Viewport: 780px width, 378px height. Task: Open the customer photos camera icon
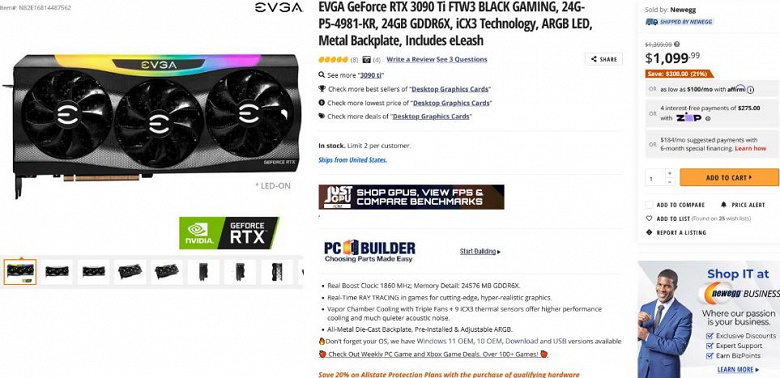coord(367,60)
